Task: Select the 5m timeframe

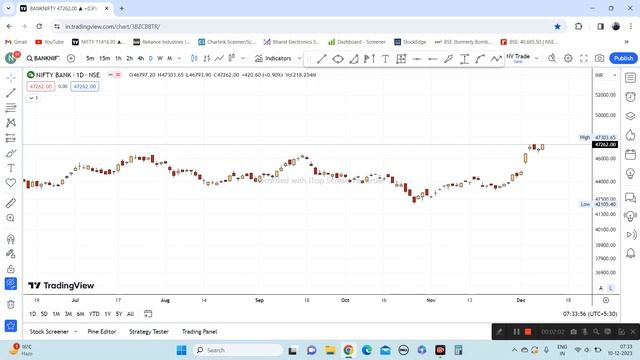Action: (90, 58)
